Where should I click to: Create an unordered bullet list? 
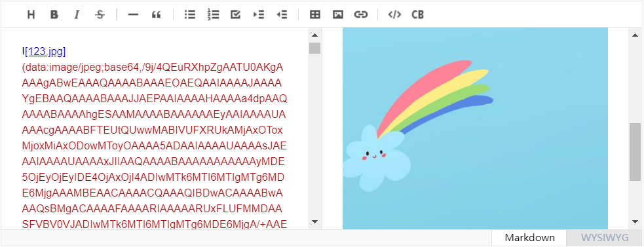(190, 14)
